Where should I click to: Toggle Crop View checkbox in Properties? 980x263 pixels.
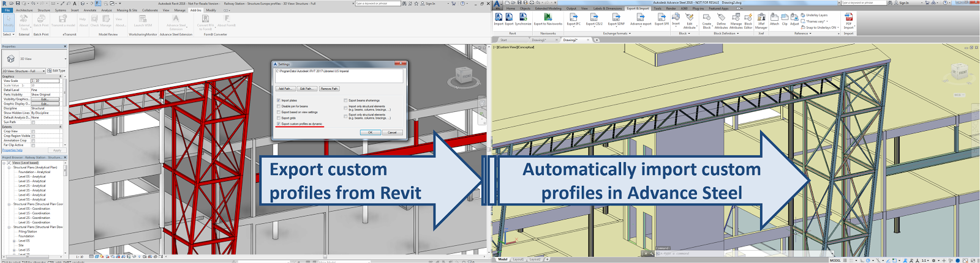33,131
